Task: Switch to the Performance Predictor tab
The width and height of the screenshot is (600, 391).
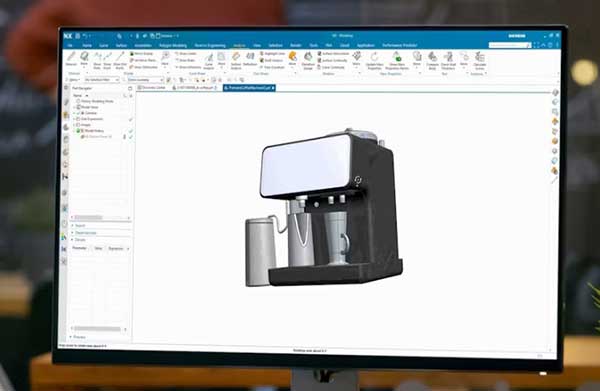Action: 399,46
